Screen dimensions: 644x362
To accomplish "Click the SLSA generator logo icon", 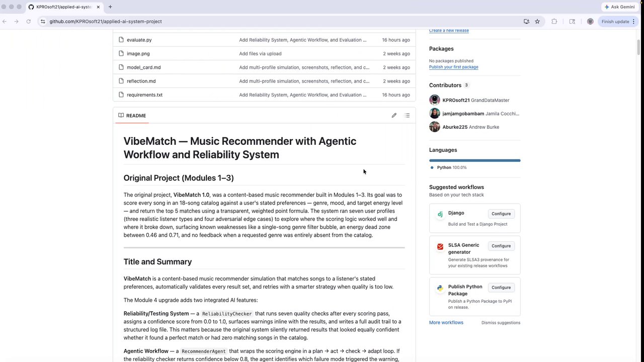I will pos(440,246).
